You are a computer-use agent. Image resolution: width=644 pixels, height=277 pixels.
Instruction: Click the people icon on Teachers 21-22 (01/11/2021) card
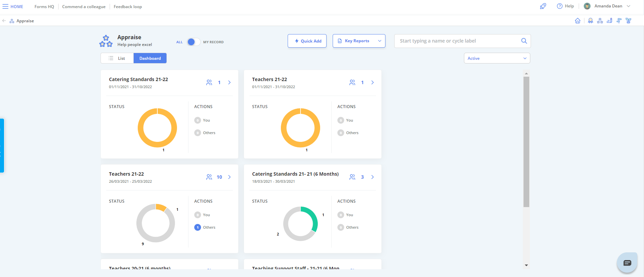(x=352, y=82)
